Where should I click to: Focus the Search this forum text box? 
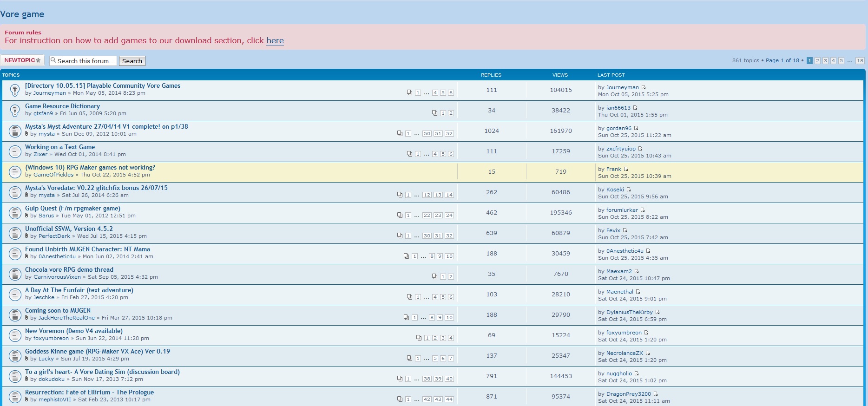click(x=83, y=61)
